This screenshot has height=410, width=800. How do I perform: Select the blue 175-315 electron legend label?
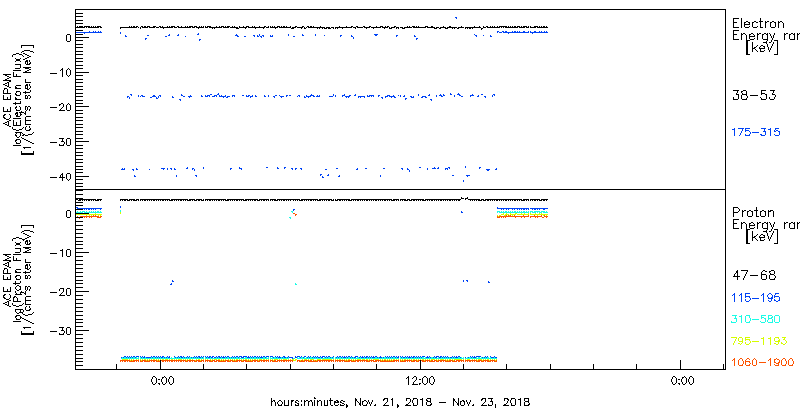[x=757, y=132]
